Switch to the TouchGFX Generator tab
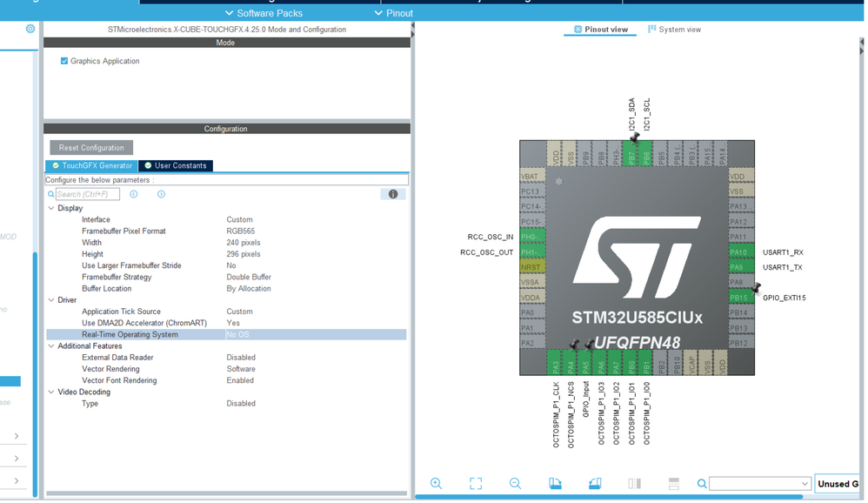This screenshot has width=868, height=503. pos(91,165)
